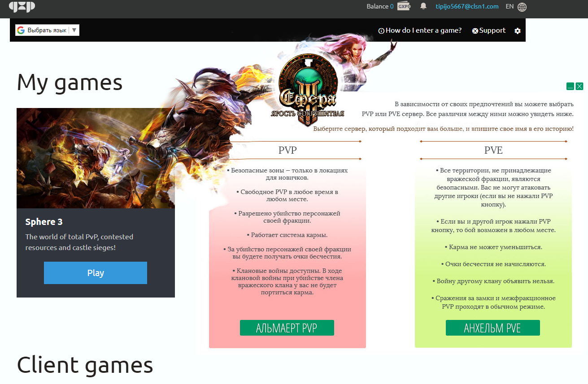588x384 pixels.
Task: Choose the АНХЕЛЬМ PVE server
Action: (x=493, y=328)
